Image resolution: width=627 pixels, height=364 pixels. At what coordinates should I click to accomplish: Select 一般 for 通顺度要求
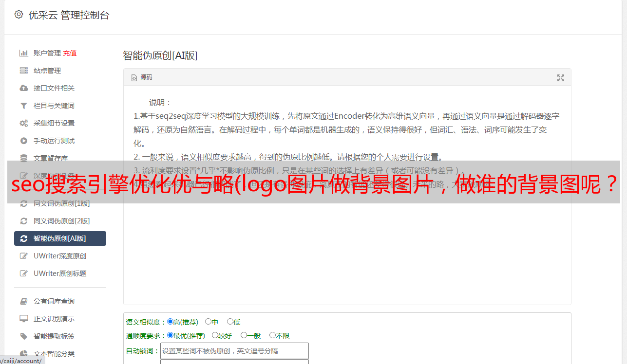point(244,335)
